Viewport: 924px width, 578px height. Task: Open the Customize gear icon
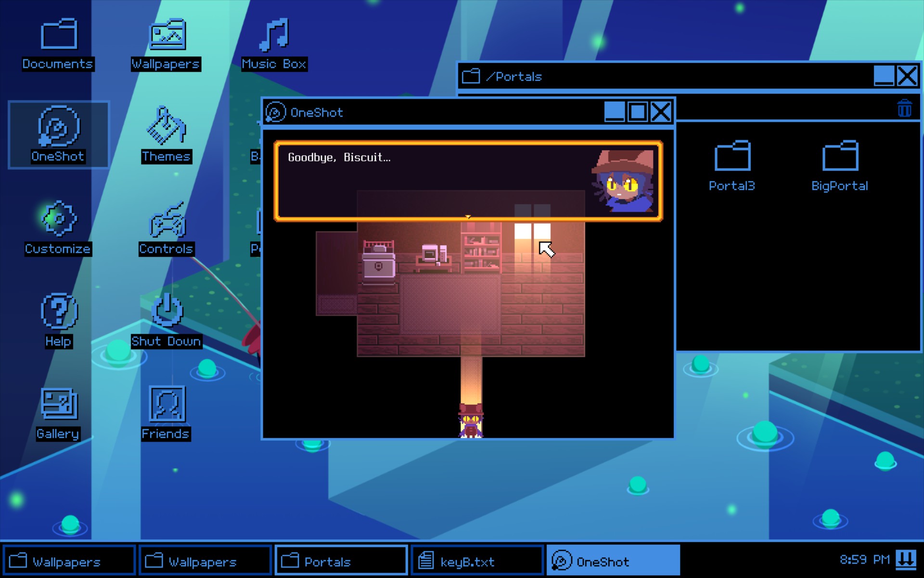pyautogui.click(x=58, y=227)
